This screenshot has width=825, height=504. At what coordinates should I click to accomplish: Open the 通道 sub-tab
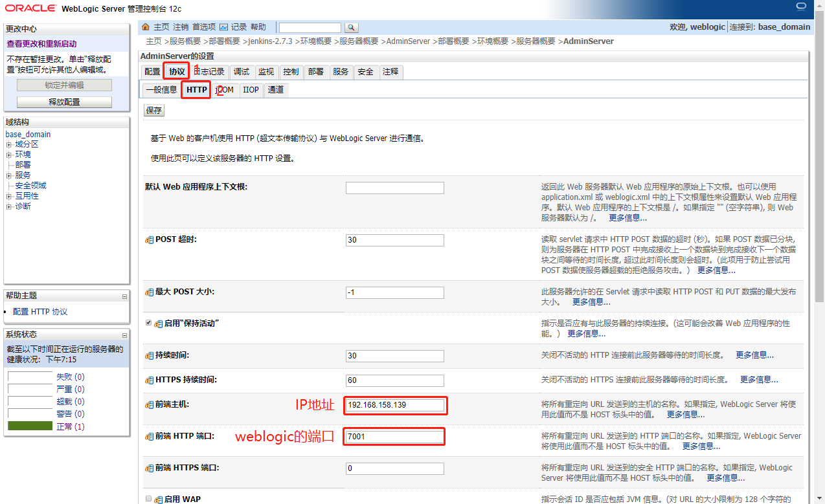(276, 90)
